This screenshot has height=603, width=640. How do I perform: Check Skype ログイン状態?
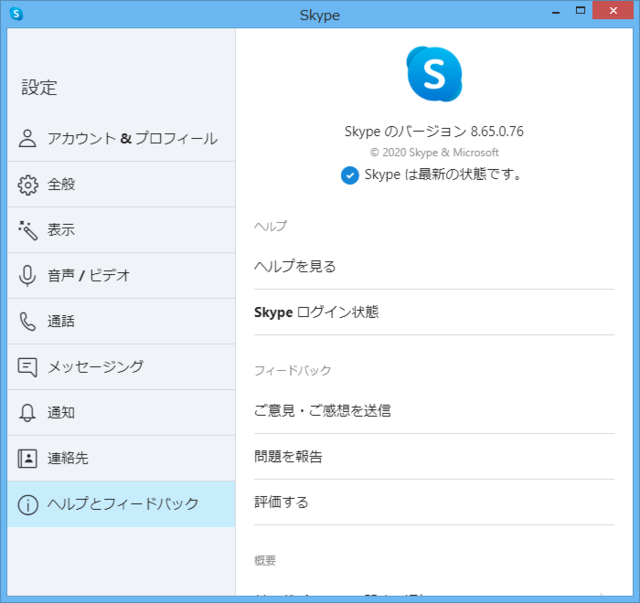(x=434, y=312)
